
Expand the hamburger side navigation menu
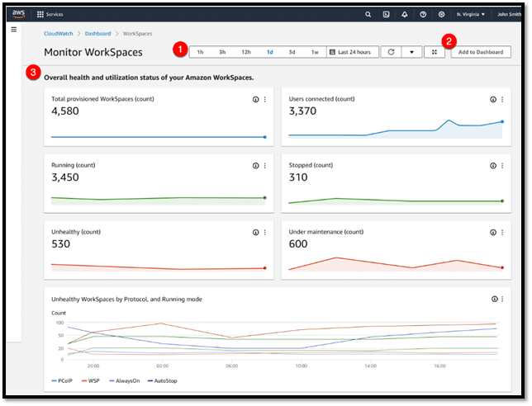tap(14, 30)
